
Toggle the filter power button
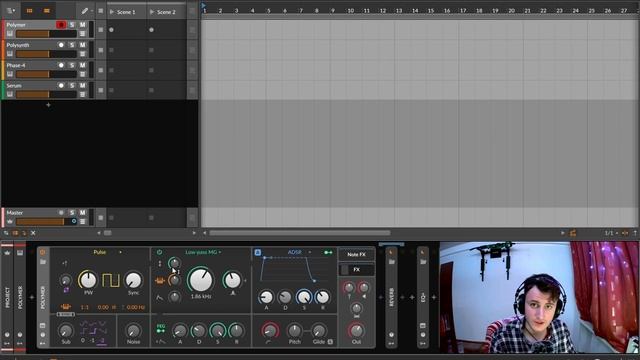pos(160,252)
